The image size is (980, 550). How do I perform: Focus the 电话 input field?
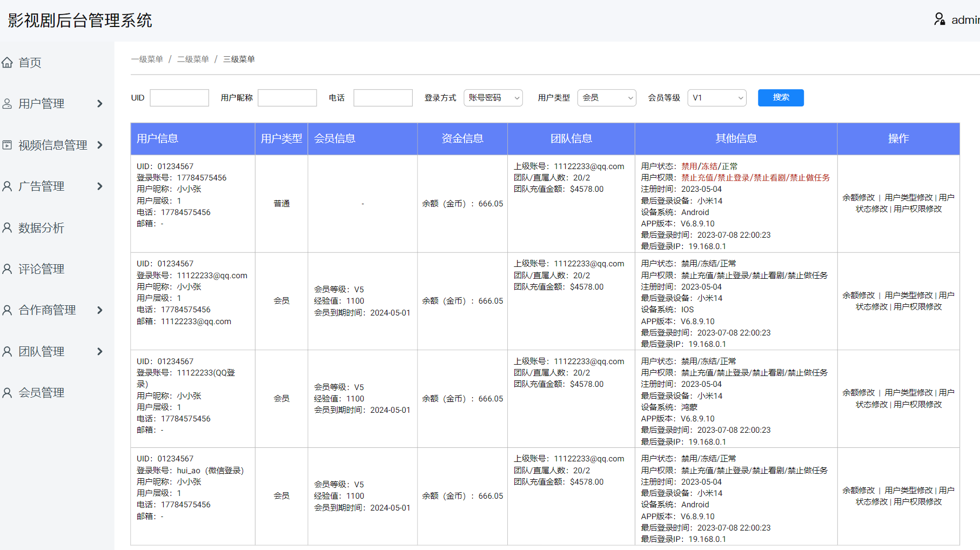[383, 98]
